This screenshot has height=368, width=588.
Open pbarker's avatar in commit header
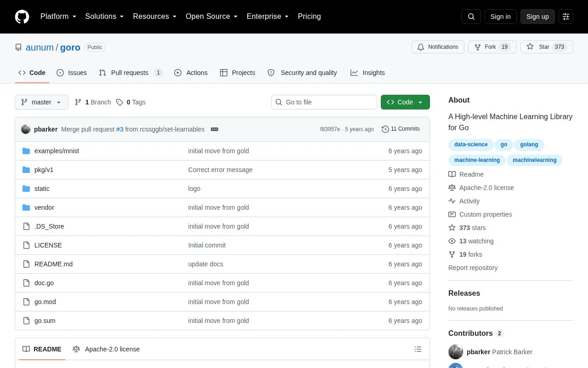coord(26,129)
